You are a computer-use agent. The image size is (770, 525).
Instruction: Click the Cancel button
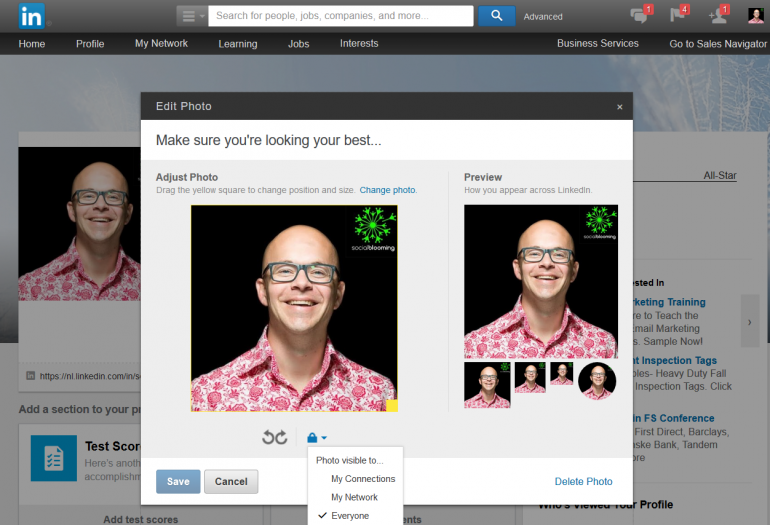231,481
